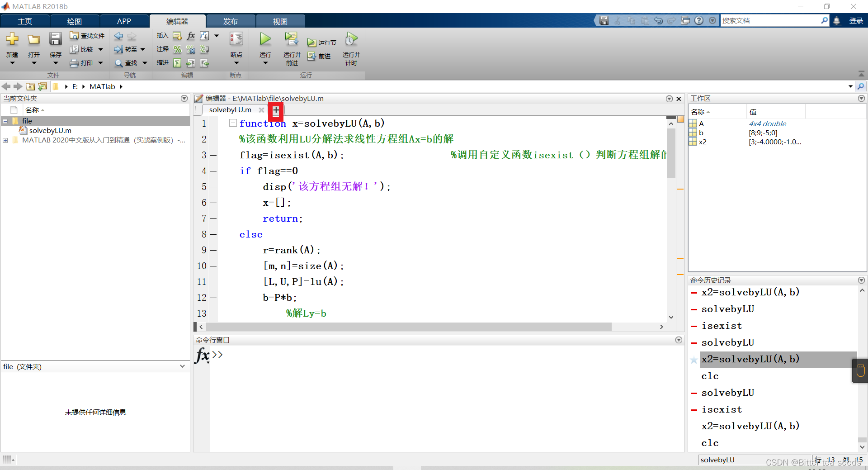This screenshot has width=868, height=470.
Task: Toggle breakpoint dash on line 9
Action: tap(213, 250)
